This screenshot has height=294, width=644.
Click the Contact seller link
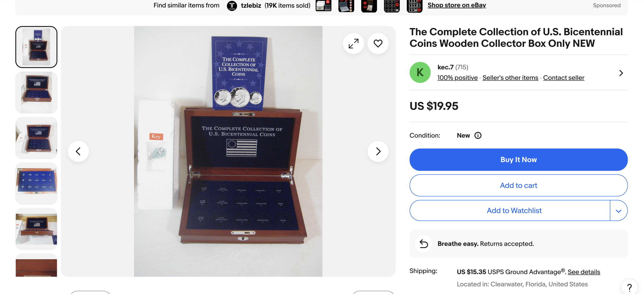(x=563, y=78)
